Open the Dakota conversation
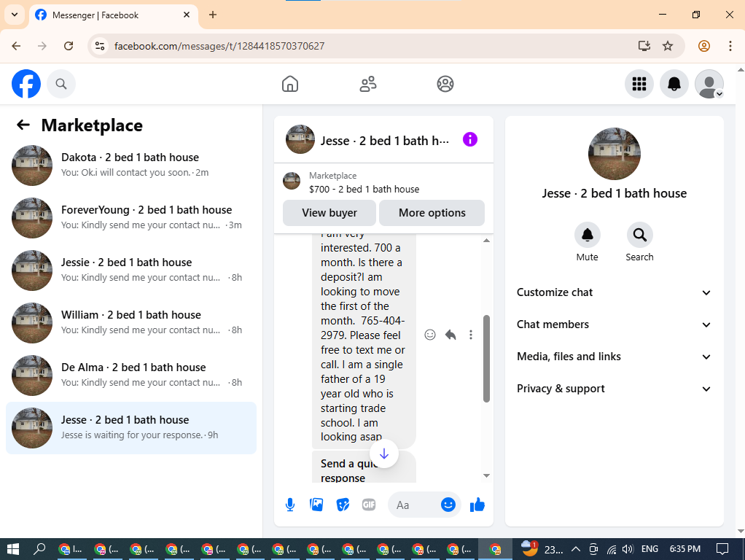 pos(131,165)
